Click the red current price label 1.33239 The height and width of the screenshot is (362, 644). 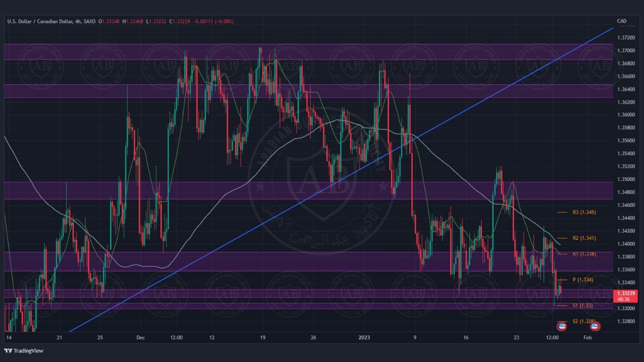click(x=625, y=294)
